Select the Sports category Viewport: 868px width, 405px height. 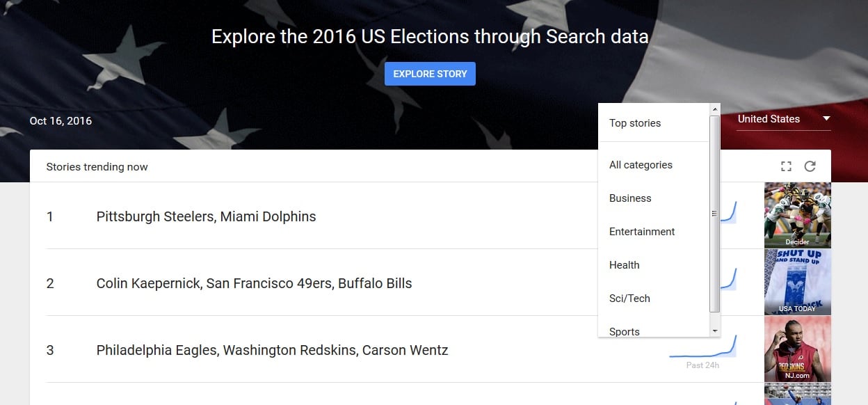point(625,331)
